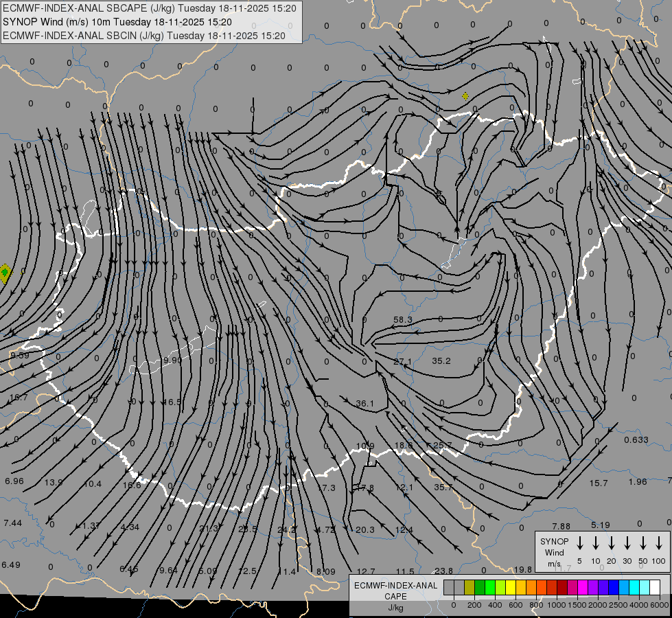Click the 16.5 value on the map
The width and height of the screenshot is (672, 618).
[x=172, y=402]
